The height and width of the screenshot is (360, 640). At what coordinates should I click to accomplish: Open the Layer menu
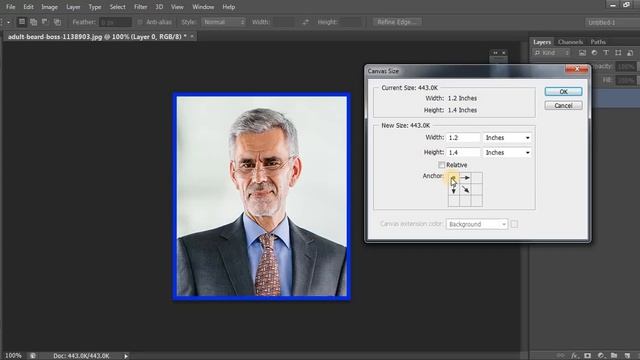pyautogui.click(x=73, y=7)
